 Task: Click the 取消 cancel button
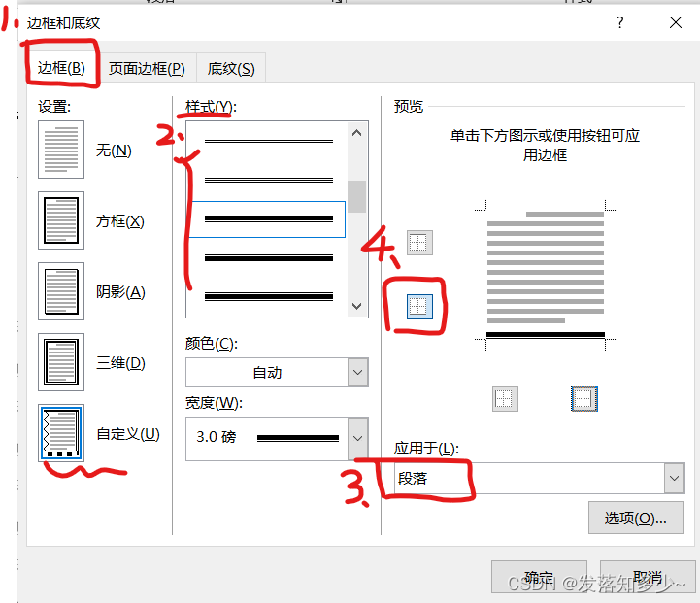(x=648, y=577)
